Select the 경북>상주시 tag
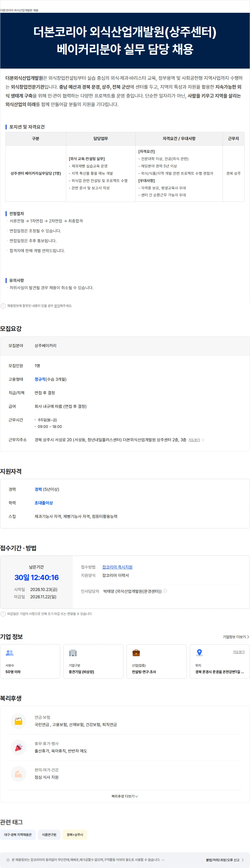Image resolution: width=250 pixels, height=868 pixels. coord(75,834)
